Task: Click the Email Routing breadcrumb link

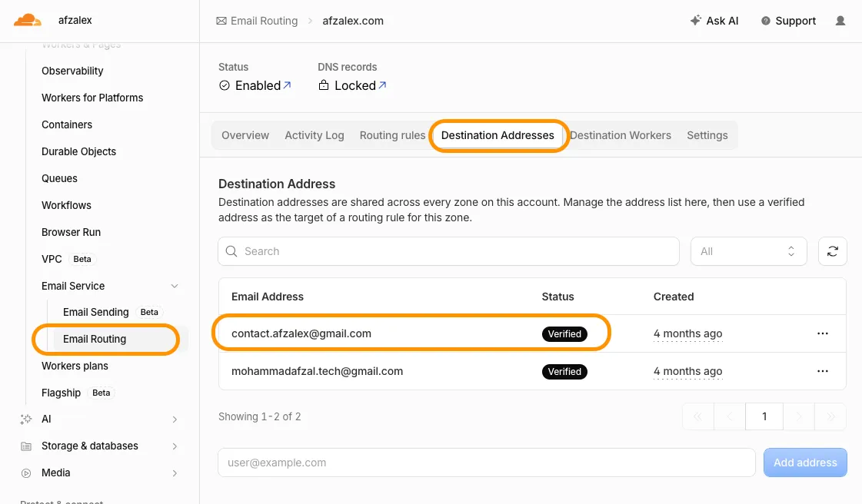Action: tap(264, 21)
